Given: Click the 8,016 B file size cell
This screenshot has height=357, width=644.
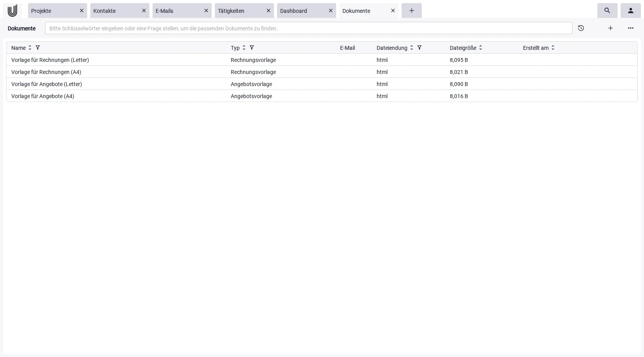Looking at the screenshot, I should tap(459, 96).
